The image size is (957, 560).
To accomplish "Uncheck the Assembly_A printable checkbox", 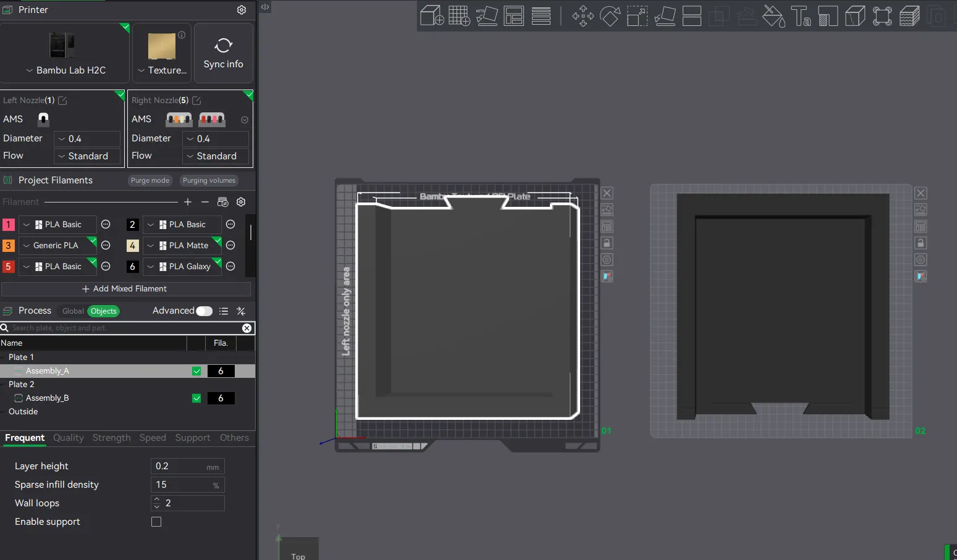I will click(196, 371).
